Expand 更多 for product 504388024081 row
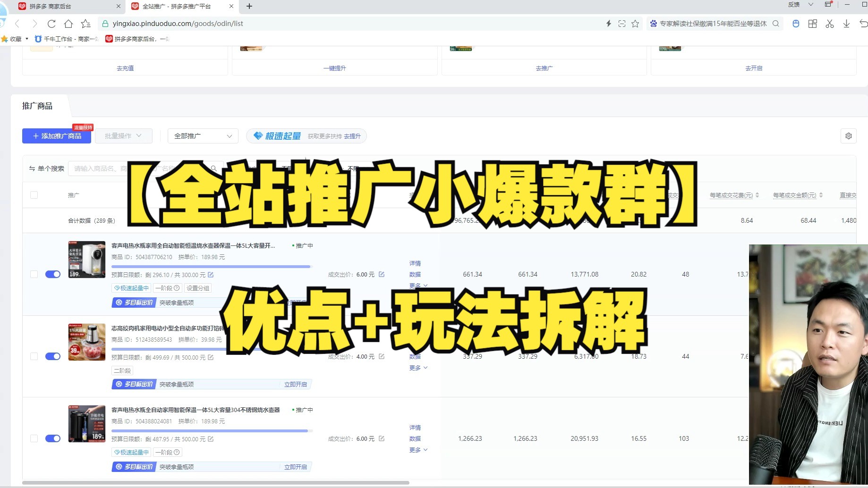Image resolution: width=868 pixels, height=488 pixels. click(418, 450)
